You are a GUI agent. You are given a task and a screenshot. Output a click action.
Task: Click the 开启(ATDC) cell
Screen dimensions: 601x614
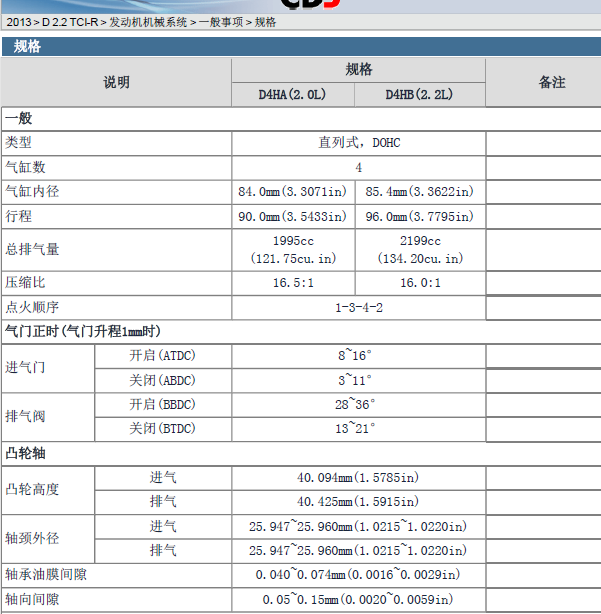coord(163,356)
